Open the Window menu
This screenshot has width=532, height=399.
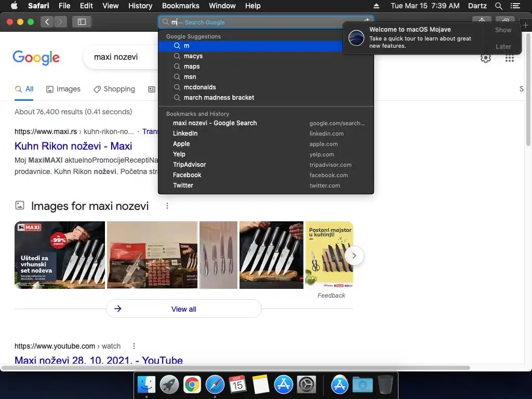222,6
